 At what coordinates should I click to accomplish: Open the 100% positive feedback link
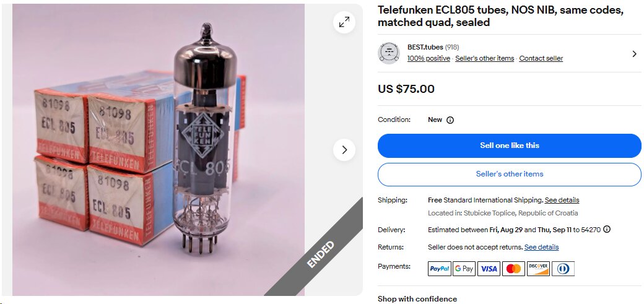tap(429, 58)
